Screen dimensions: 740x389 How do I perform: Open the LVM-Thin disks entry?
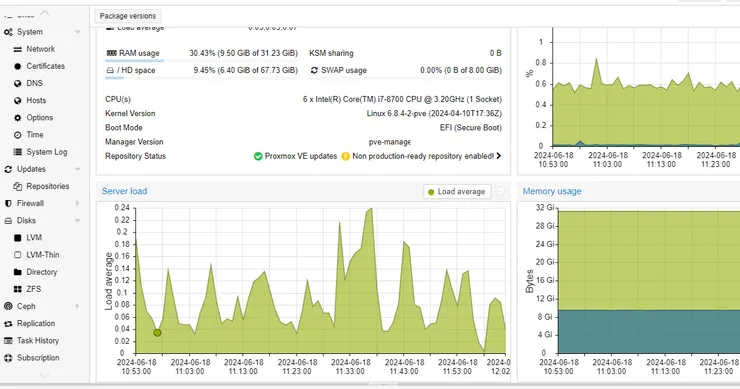tap(43, 255)
